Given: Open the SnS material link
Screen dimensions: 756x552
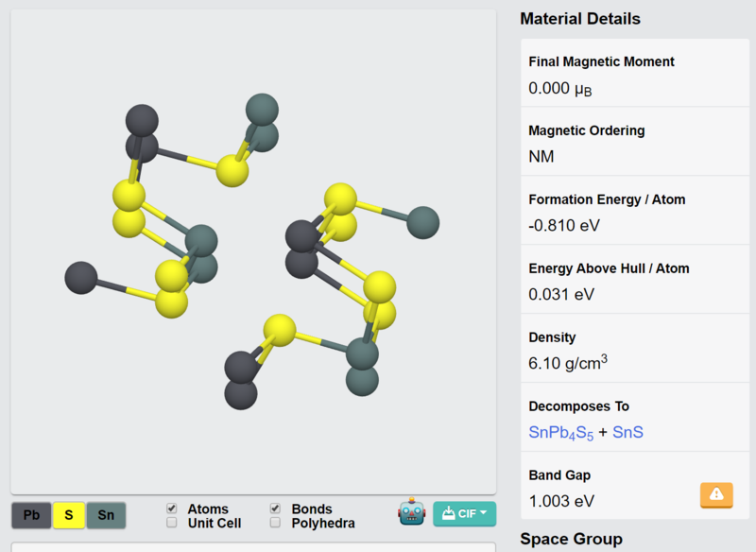Looking at the screenshot, I should [627, 432].
